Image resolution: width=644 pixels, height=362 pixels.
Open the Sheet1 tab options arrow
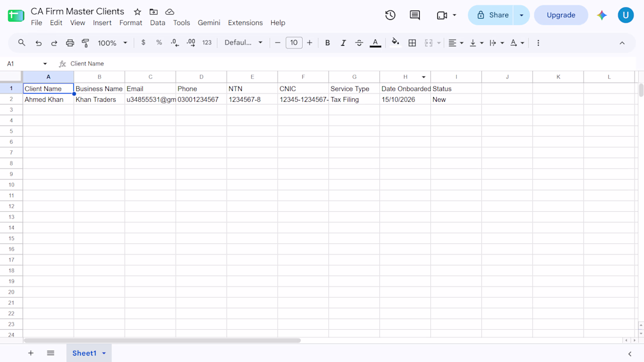point(104,353)
